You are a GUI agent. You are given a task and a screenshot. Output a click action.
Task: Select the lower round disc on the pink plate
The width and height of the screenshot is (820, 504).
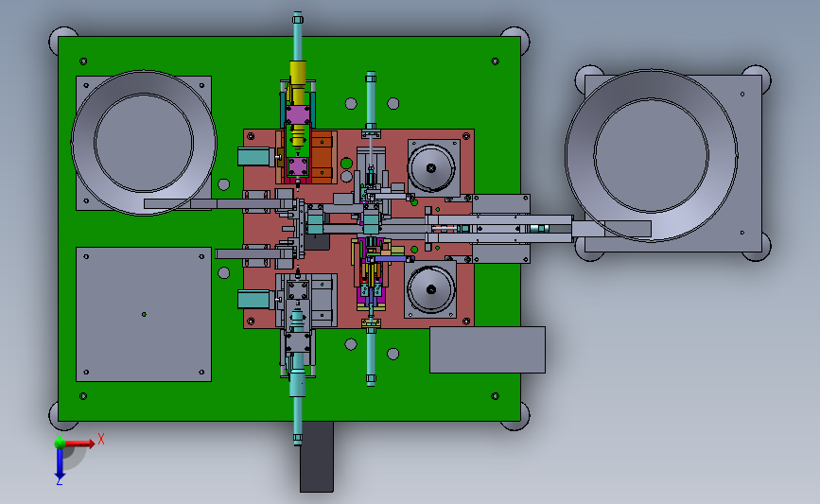[431, 289]
